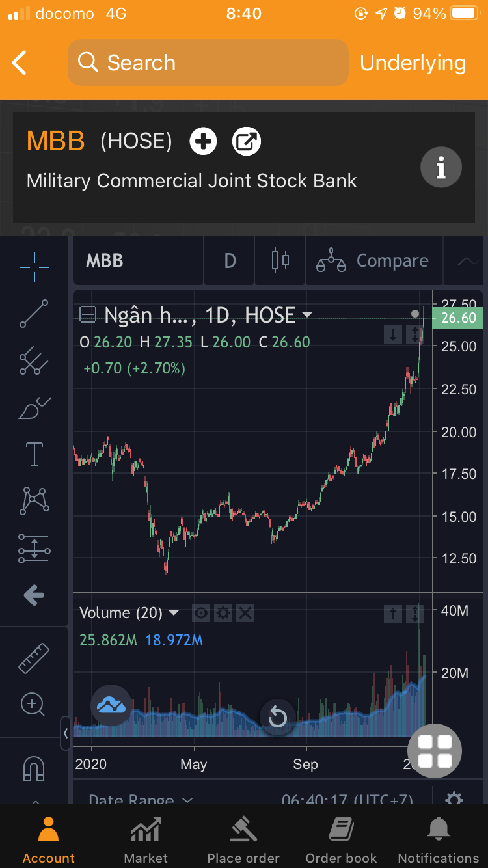Open the Underlying link

click(x=413, y=62)
